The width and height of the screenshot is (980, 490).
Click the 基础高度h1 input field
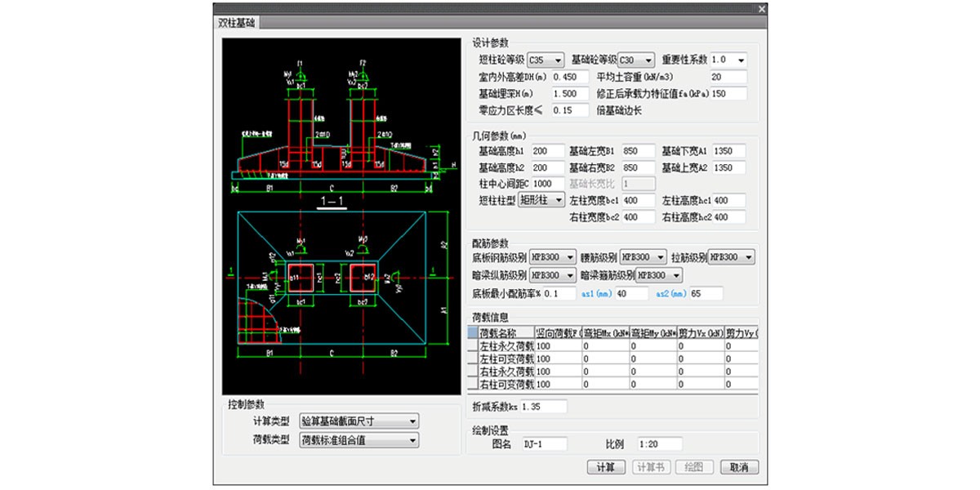pos(548,151)
